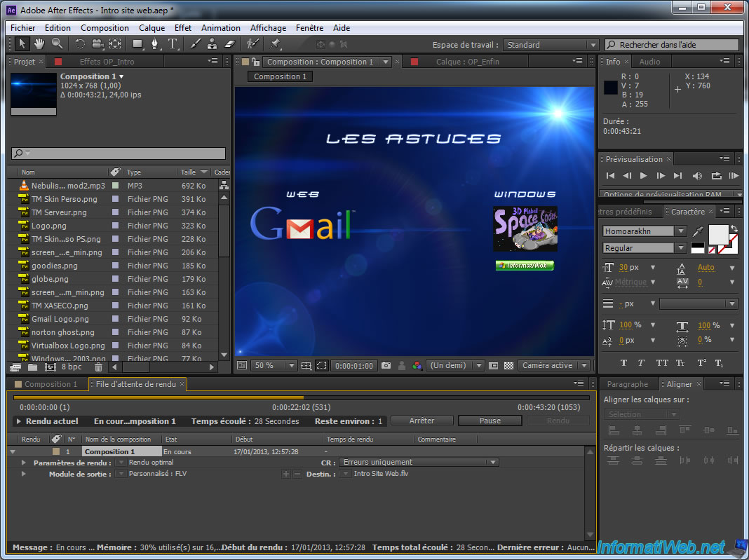This screenshot has height=560, width=749.
Task: Open channel display RGB icon
Action: point(417,365)
